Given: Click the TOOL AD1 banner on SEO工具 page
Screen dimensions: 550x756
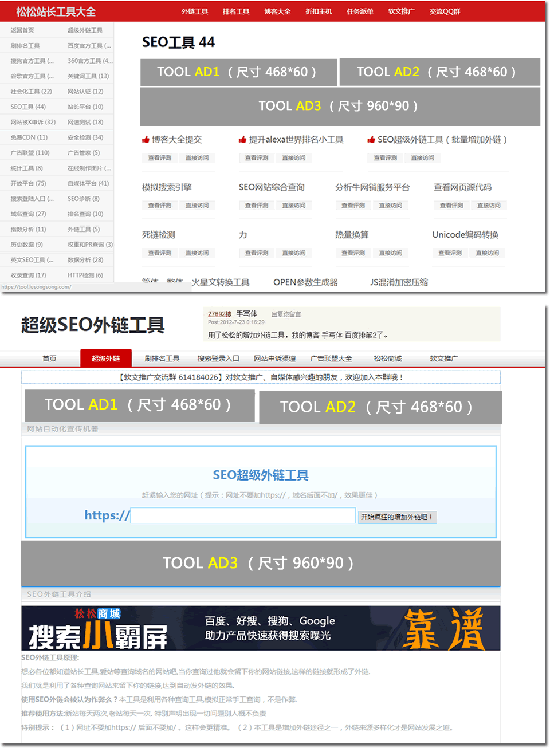Looking at the screenshot, I should (x=238, y=72).
